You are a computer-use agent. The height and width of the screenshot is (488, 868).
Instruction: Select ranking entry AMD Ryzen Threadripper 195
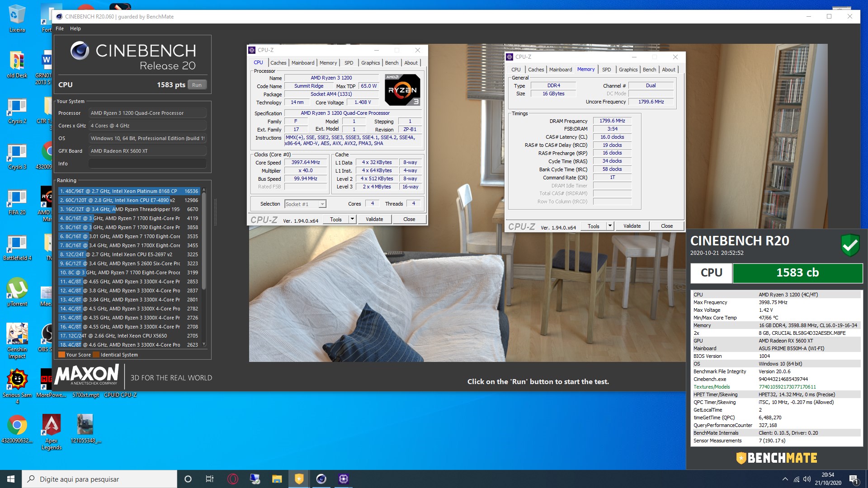pos(129,209)
